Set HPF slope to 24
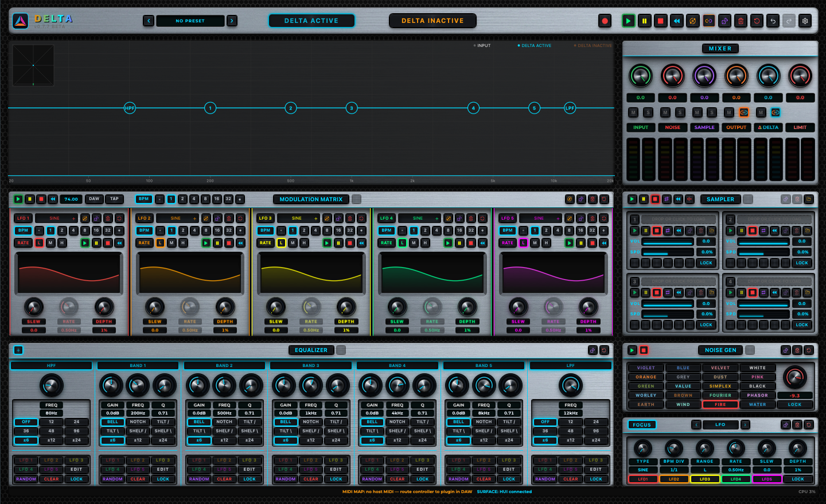Image resolution: width=826 pixels, height=504 pixels. (x=76, y=422)
